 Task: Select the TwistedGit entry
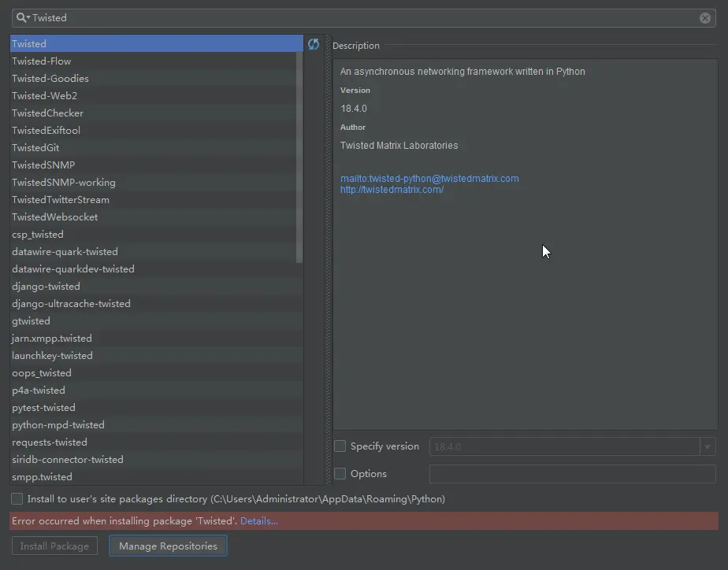tap(157, 147)
